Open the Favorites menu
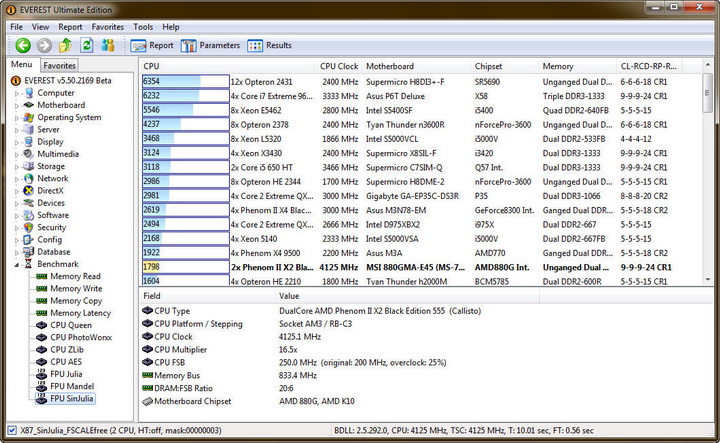This screenshot has height=443, width=720. tap(108, 27)
